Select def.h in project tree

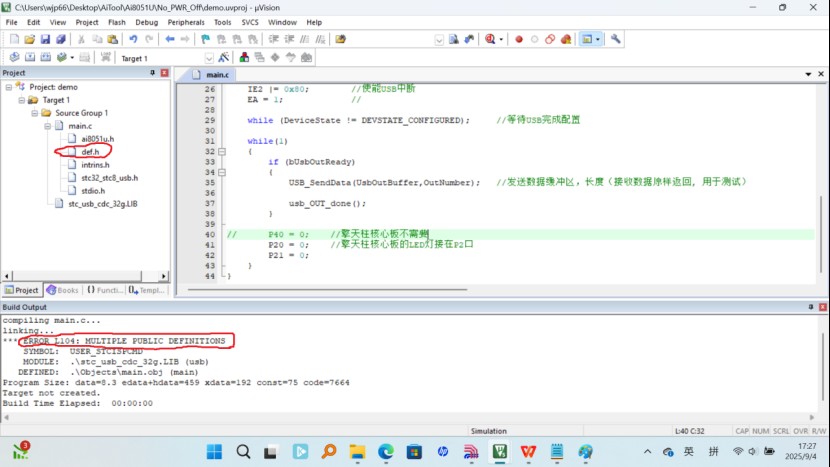90,151
